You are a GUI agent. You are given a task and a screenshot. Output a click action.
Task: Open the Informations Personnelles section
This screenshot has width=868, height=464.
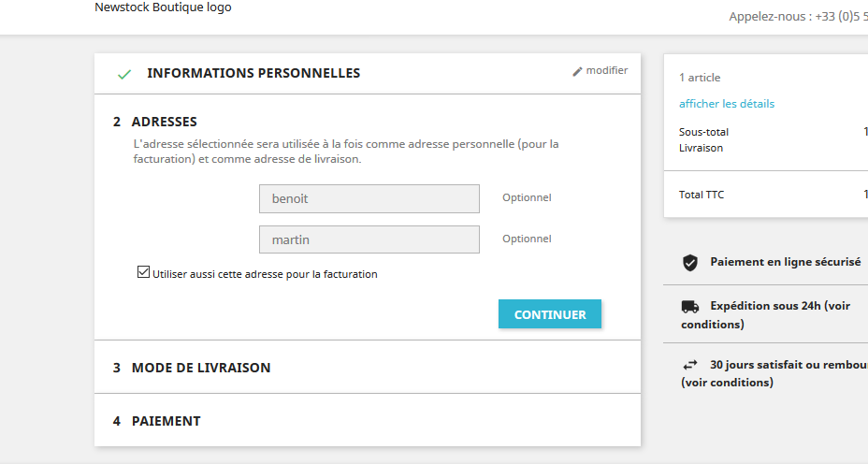click(x=253, y=73)
